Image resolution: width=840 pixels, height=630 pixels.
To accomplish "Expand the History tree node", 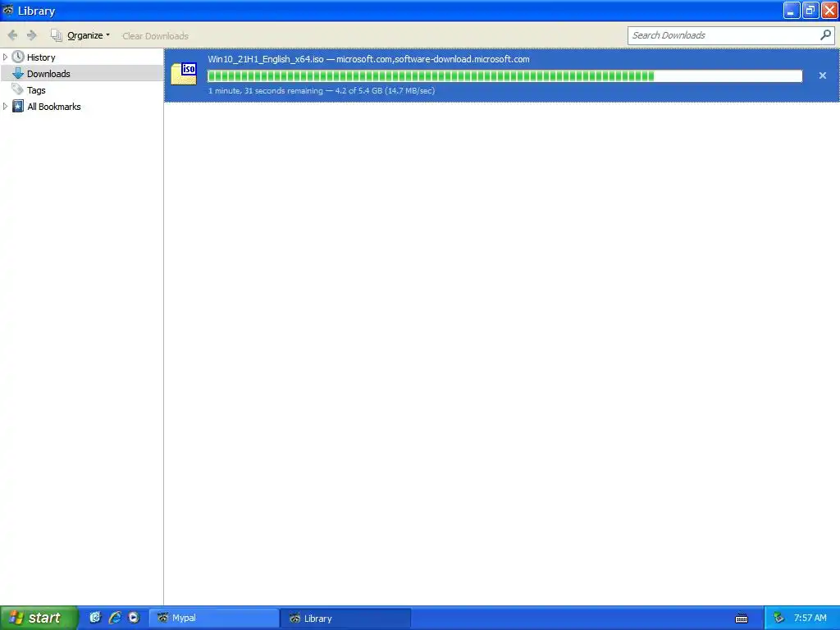I will pyautogui.click(x=5, y=57).
